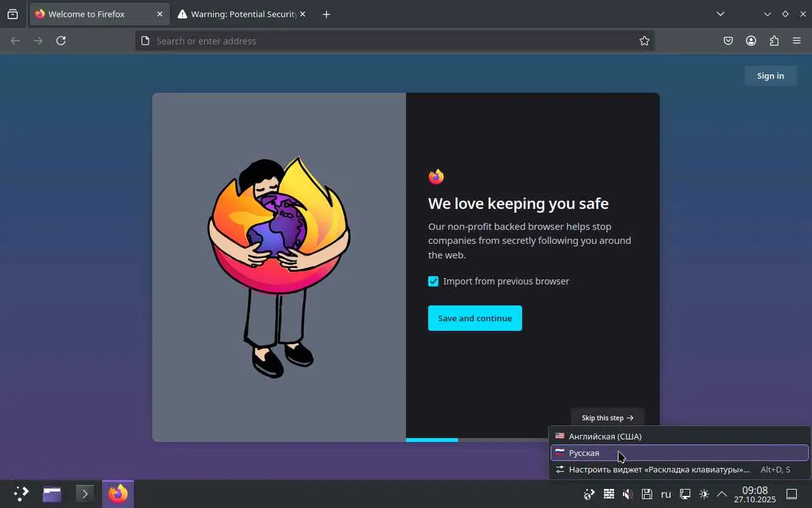Go back one page
Viewport: 812px width, 508px height.
click(15, 41)
